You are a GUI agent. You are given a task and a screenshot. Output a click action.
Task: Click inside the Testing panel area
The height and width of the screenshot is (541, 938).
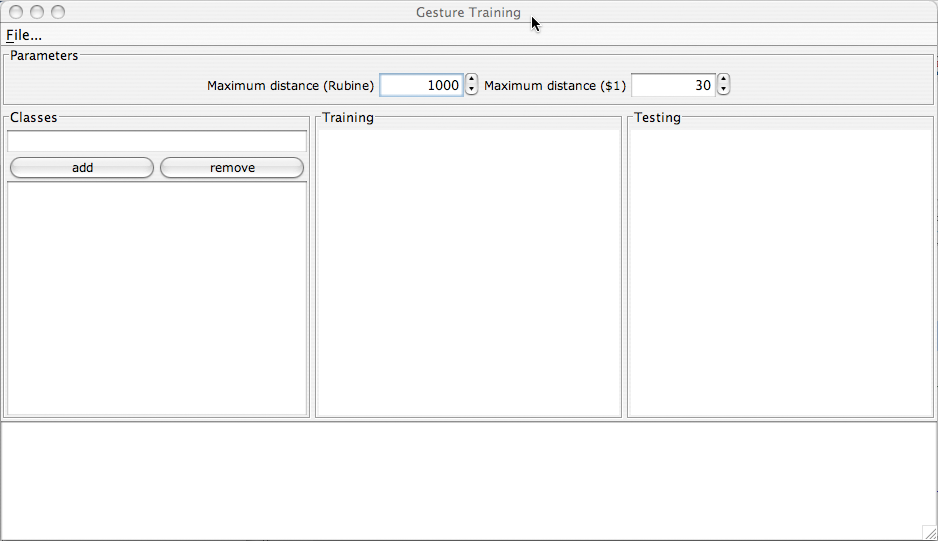780,270
